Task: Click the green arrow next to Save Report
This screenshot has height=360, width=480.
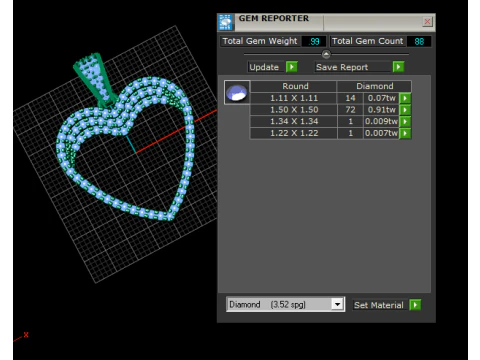Action: (398, 67)
